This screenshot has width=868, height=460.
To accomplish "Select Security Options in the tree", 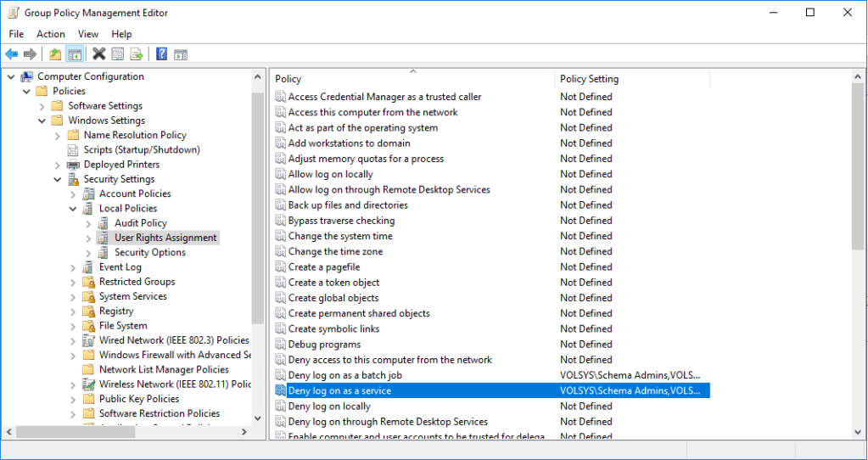I will tap(150, 252).
